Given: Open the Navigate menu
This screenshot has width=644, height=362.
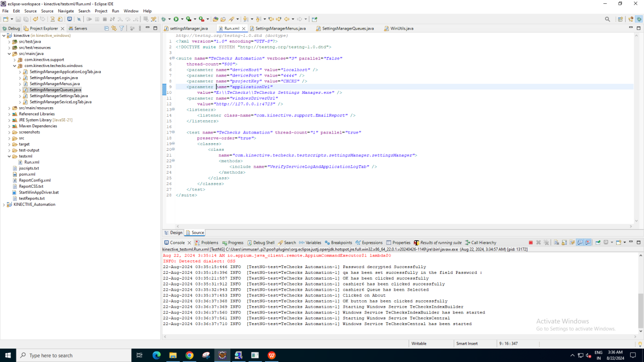Looking at the screenshot, I should pos(66,11).
